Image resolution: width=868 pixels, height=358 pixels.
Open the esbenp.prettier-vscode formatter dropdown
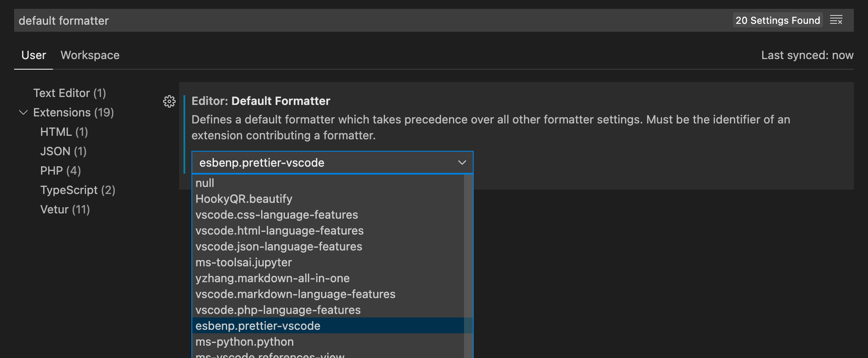point(332,163)
